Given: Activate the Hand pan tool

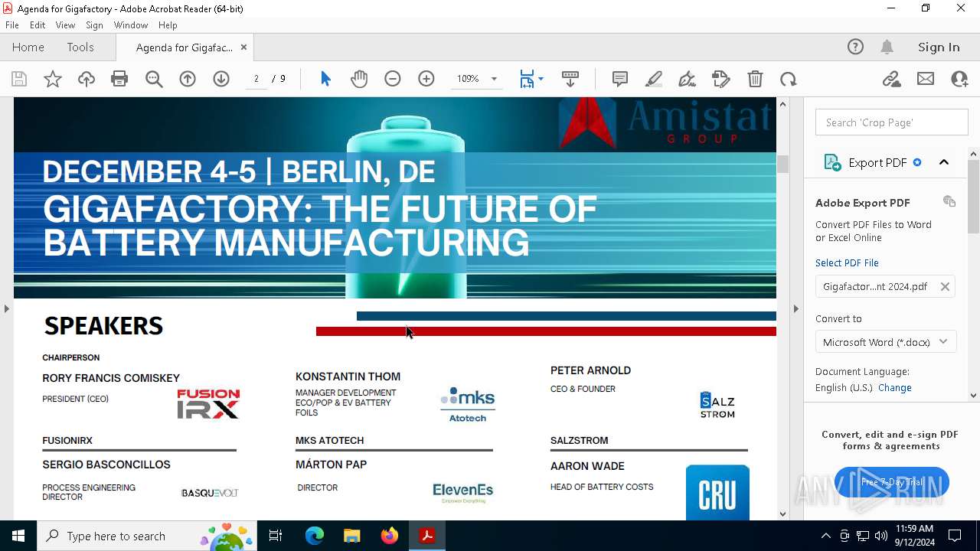Looking at the screenshot, I should coord(359,79).
